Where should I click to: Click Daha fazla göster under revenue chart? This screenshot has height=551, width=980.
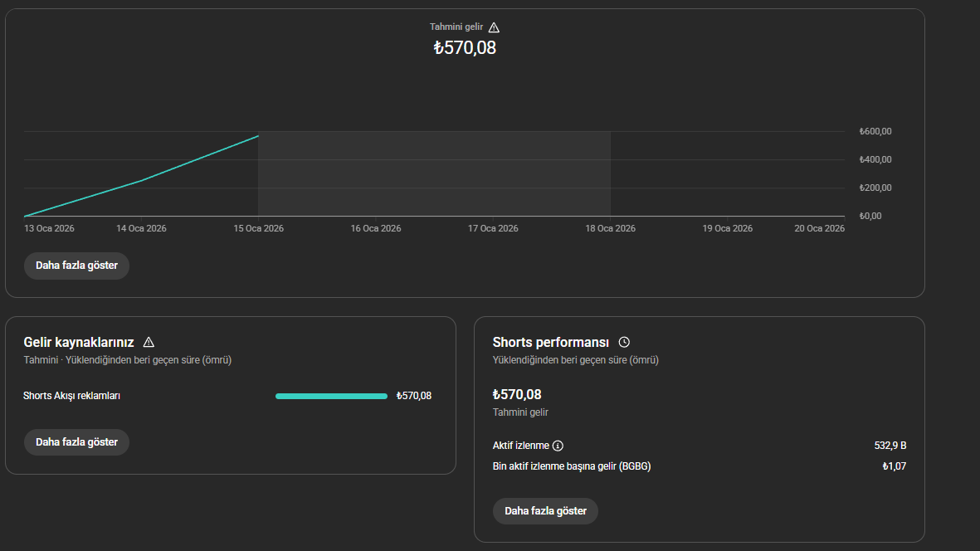pyautogui.click(x=76, y=266)
